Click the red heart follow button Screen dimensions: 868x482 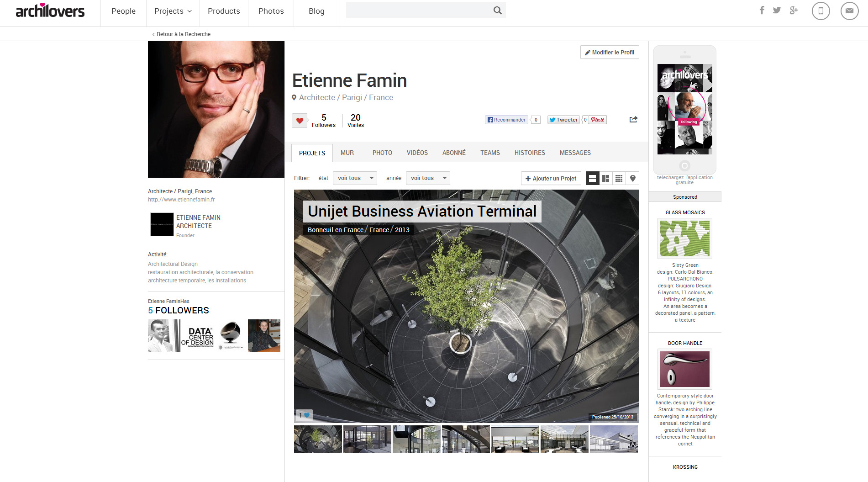(300, 121)
